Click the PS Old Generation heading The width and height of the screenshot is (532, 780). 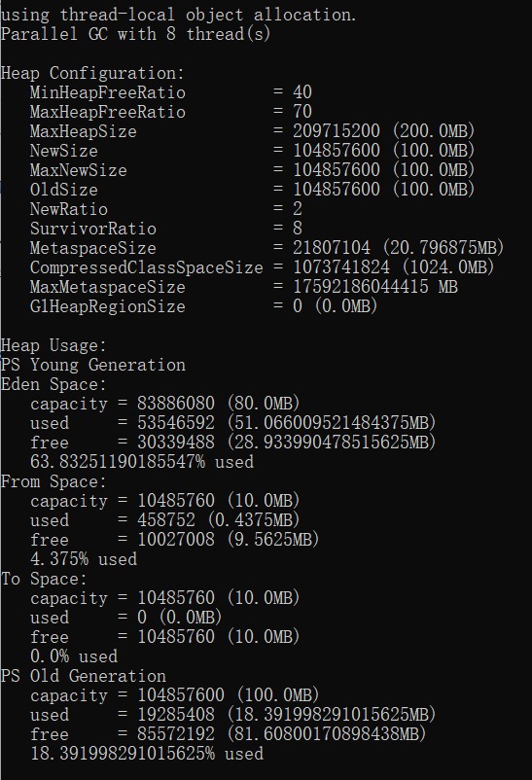[x=83, y=676]
